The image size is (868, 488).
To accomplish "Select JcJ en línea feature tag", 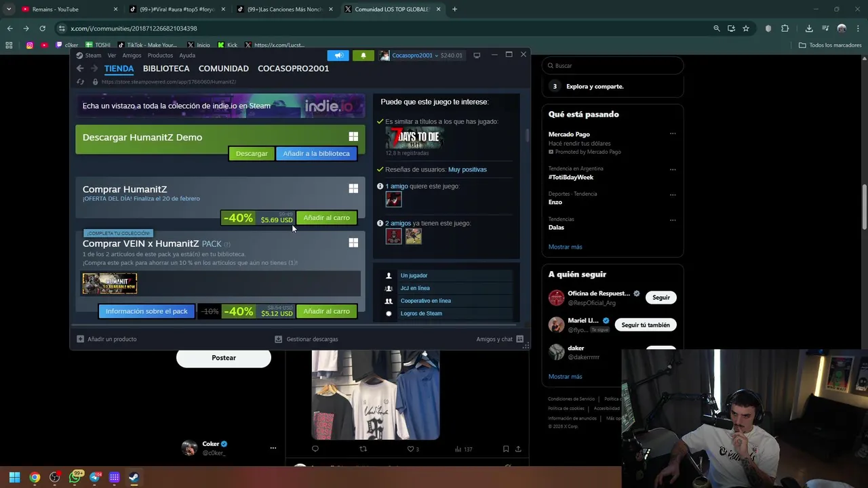I will [x=415, y=288].
